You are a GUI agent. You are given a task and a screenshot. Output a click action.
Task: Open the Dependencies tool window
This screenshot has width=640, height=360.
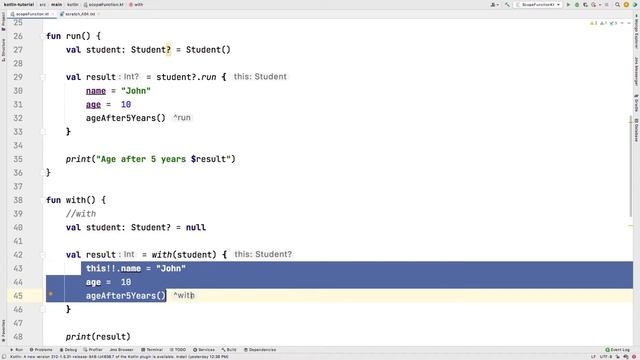pyautogui.click(x=260, y=350)
